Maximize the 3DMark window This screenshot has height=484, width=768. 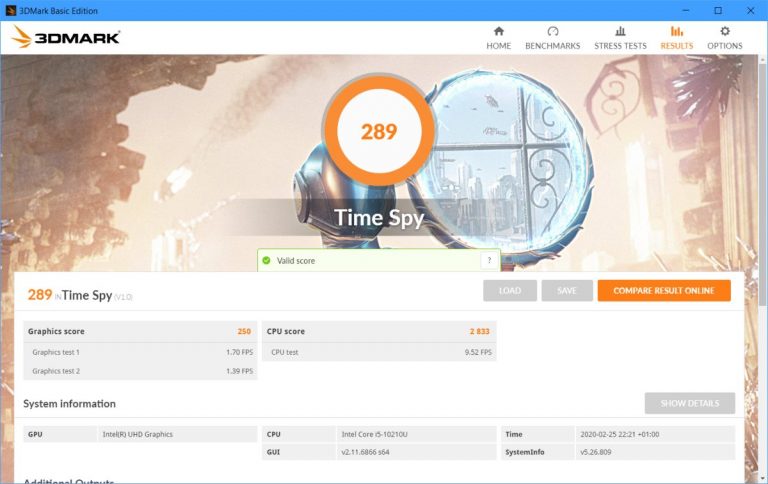(718, 9)
